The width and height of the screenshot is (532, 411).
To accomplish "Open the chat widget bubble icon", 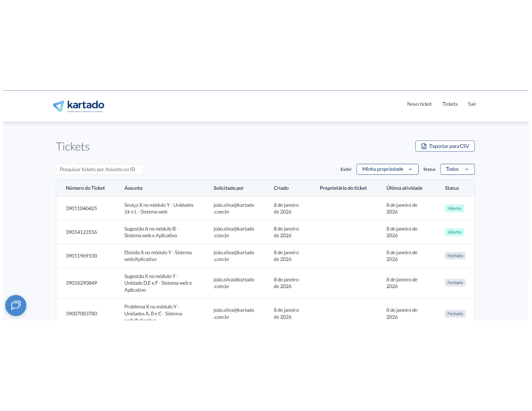I will click(x=16, y=305).
